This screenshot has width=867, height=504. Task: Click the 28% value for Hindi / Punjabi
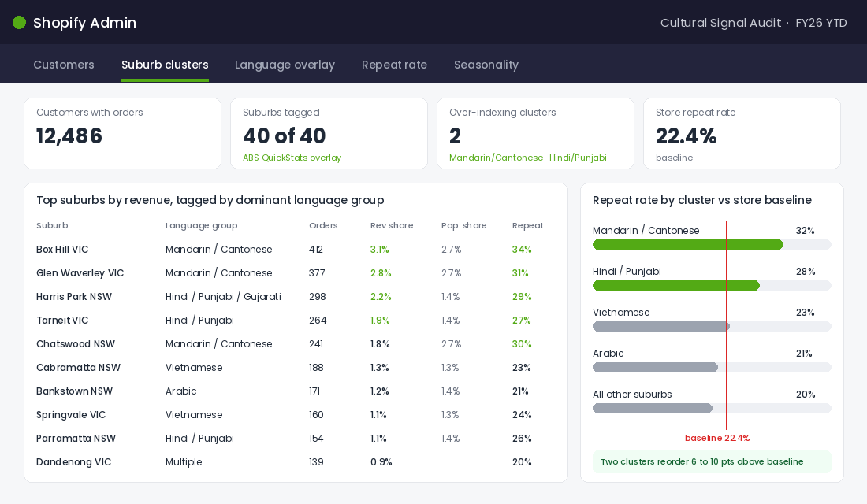806,272
